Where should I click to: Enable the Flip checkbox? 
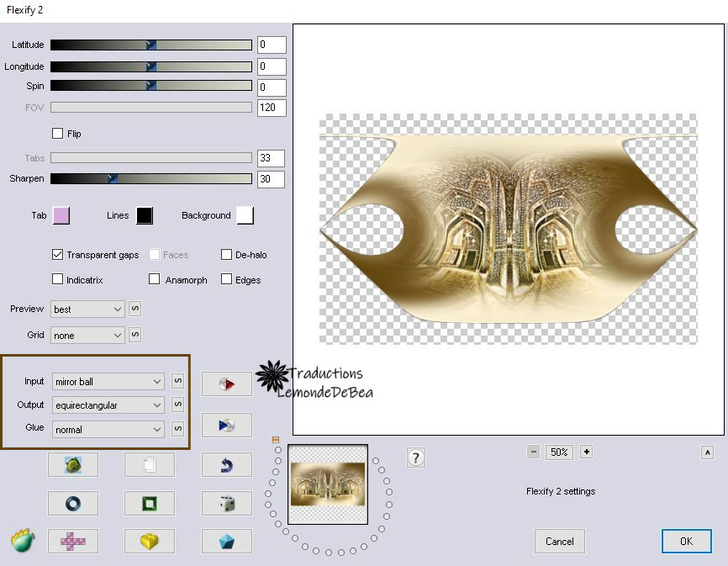point(57,133)
